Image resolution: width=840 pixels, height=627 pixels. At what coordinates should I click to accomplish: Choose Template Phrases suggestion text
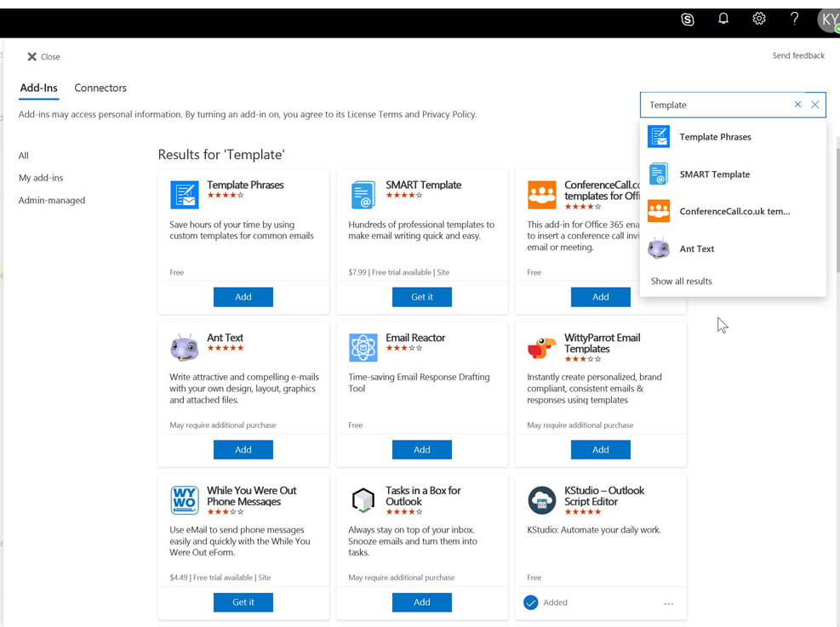[715, 137]
